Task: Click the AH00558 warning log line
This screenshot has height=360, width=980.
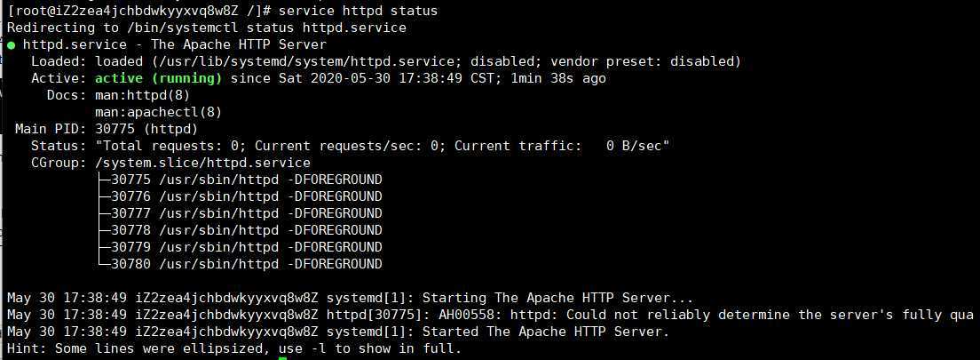Action: click(x=490, y=315)
